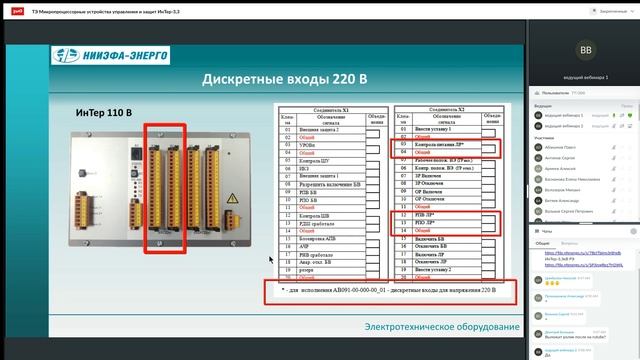Click screen share icon of ведущий вебинара 1
This screenshot has height=360, width=640.
click(x=622, y=116)
